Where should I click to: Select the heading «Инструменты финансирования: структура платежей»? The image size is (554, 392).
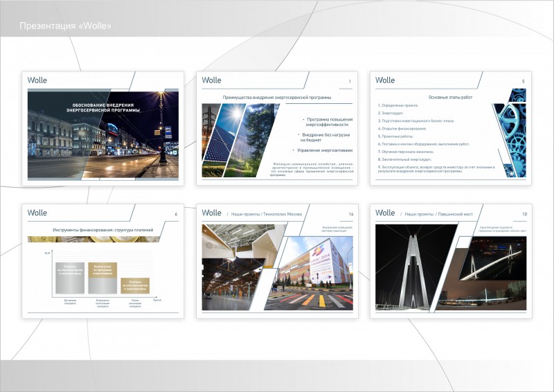[x=103, y=230]
